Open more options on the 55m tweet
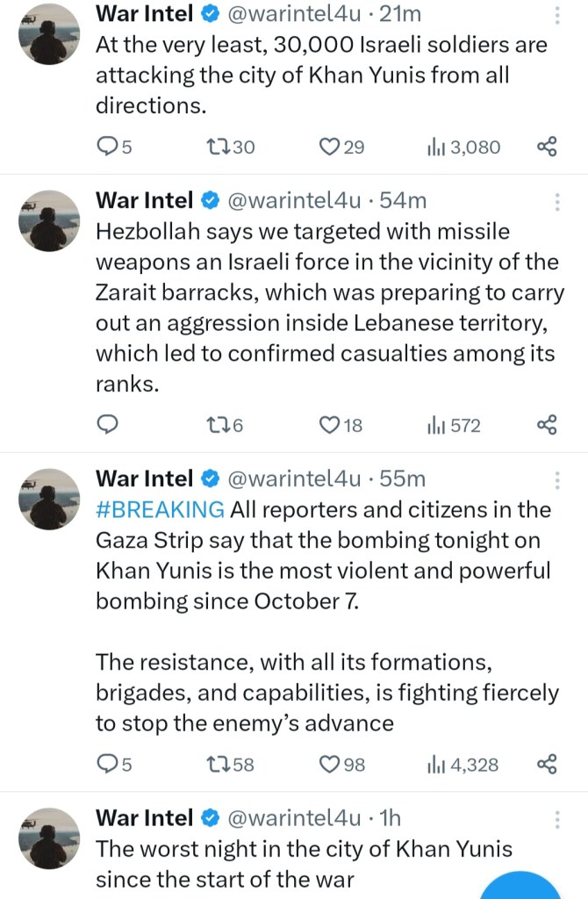Screen dimensions: 588x899 (x=558, y=479)
